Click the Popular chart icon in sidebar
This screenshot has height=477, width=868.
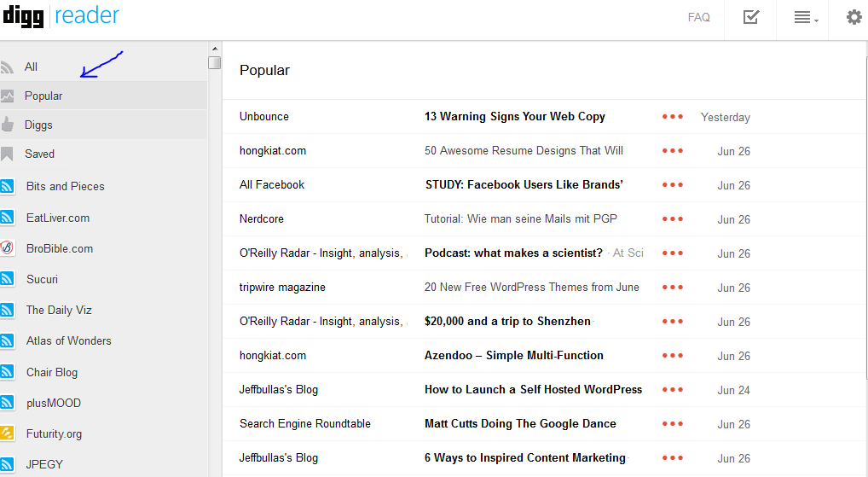(x=7, y=96)
